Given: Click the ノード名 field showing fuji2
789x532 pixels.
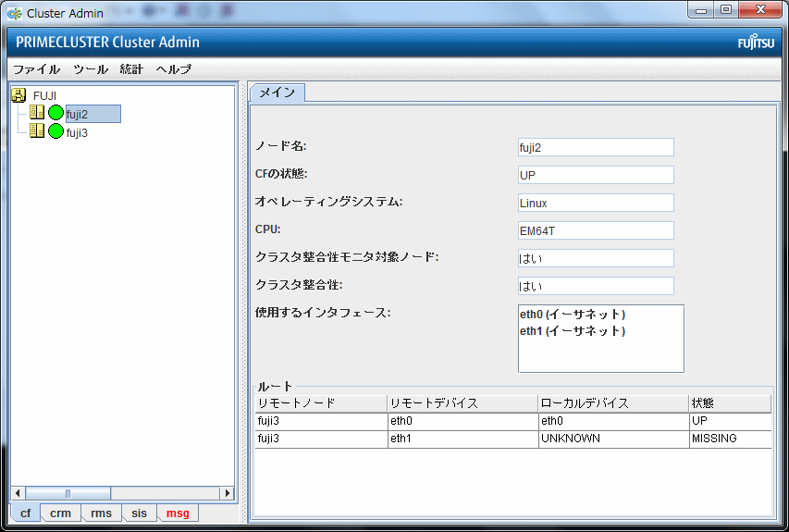Looking at the screenshot, I should point(596,147).
